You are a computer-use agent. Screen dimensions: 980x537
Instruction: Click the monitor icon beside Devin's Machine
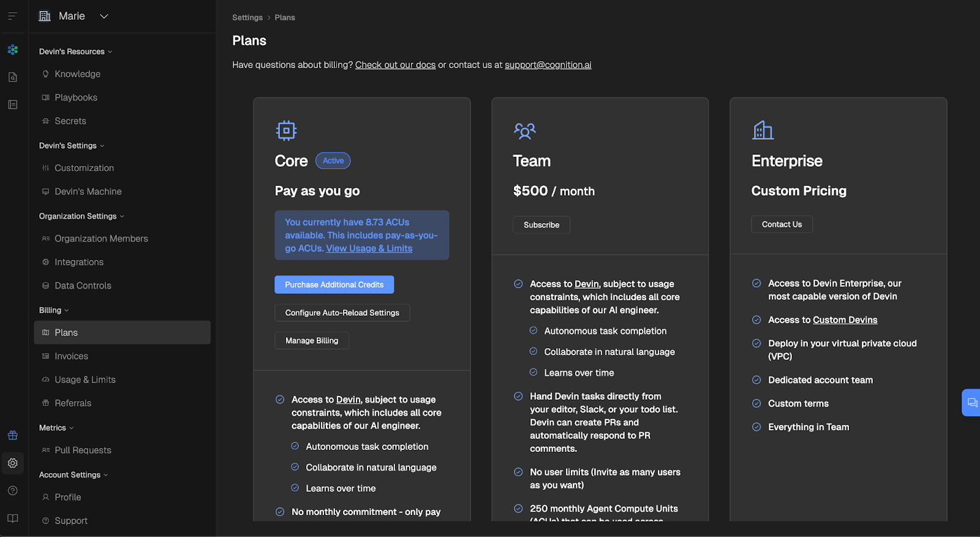coord(45,191)
